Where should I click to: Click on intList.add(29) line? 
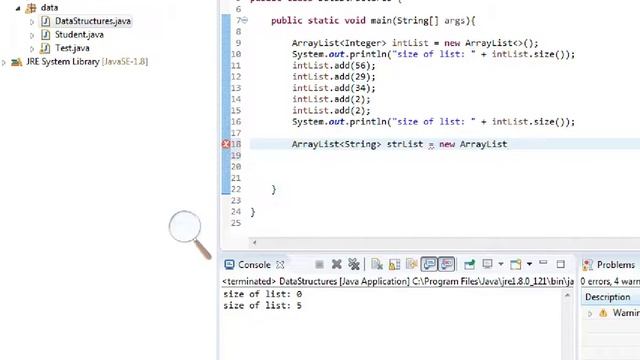click(333, 77)
